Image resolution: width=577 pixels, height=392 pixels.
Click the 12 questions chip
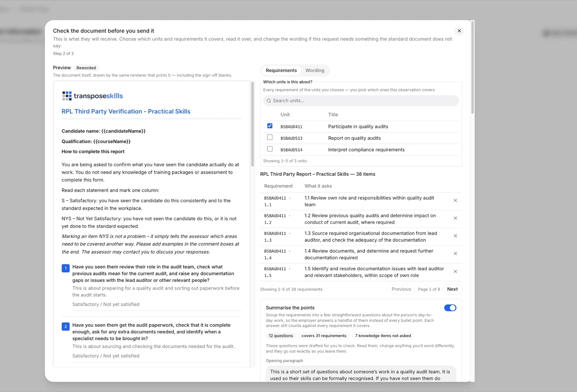pyautogui.click(x=281, y=336)
